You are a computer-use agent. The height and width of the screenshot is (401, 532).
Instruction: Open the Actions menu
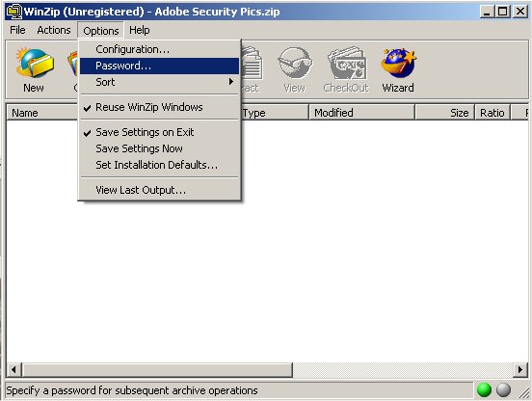[x=54, y=30]
